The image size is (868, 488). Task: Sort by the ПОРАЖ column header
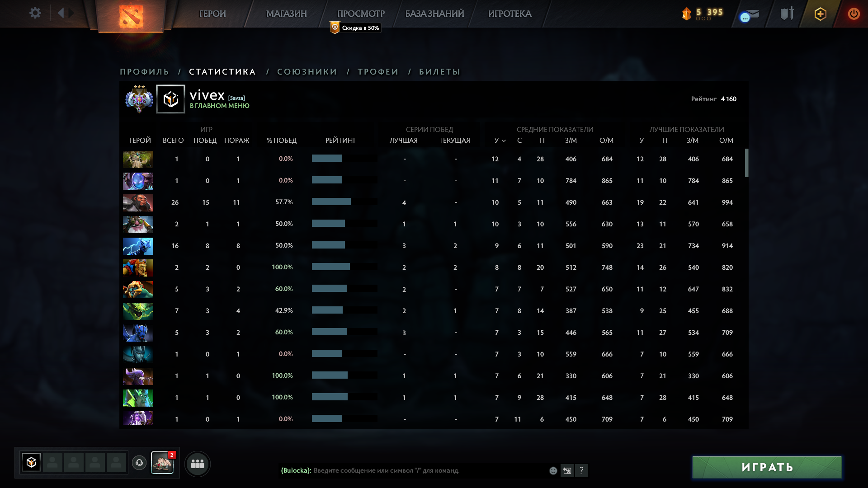click(237, 141)
